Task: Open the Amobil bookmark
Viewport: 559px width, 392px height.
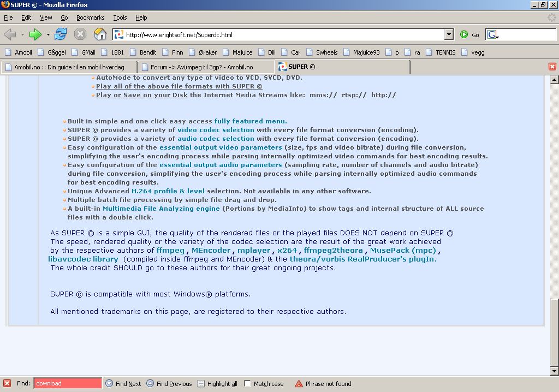Action: coord(19,52)
